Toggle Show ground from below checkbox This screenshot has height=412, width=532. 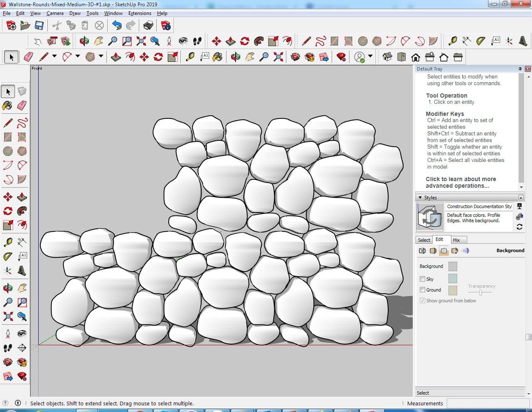coord(422,301)
